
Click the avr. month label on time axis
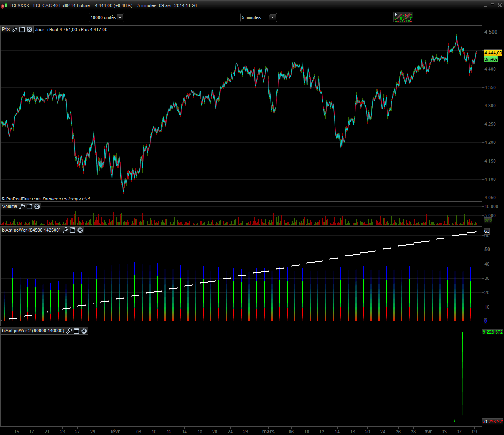429,431
